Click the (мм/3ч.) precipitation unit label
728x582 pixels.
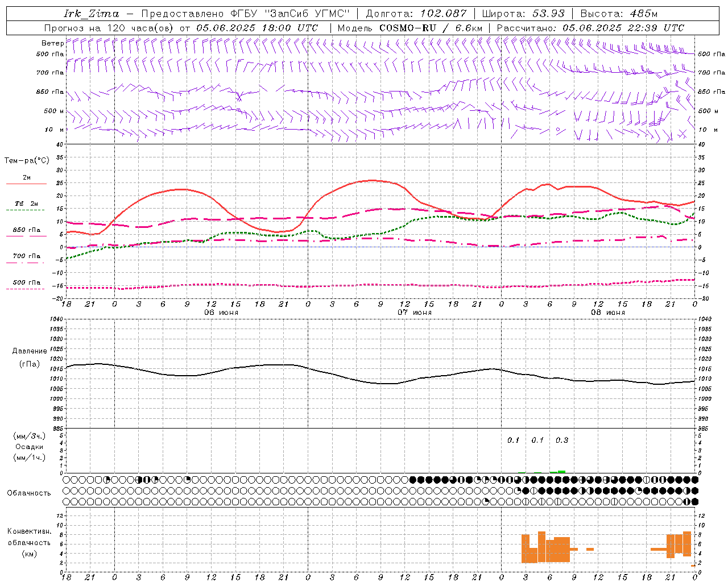pos(30,436)
